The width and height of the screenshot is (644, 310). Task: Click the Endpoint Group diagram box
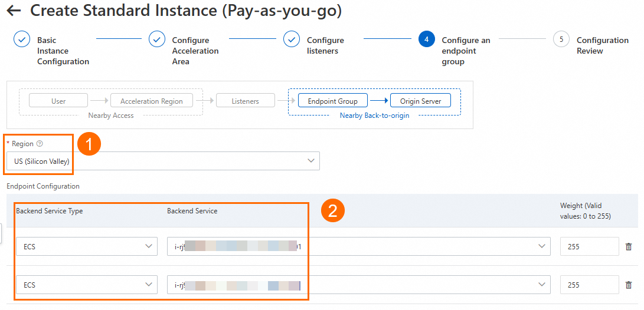332,101
